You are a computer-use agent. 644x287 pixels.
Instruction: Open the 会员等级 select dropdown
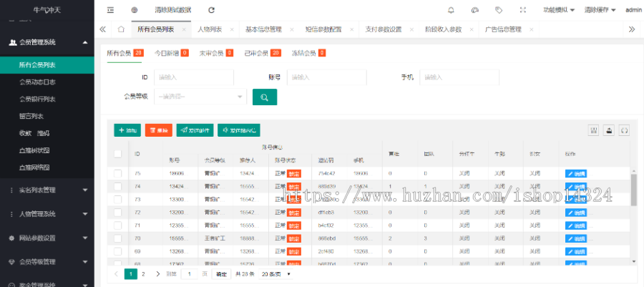pyautogui.click(x=200, y=97)
